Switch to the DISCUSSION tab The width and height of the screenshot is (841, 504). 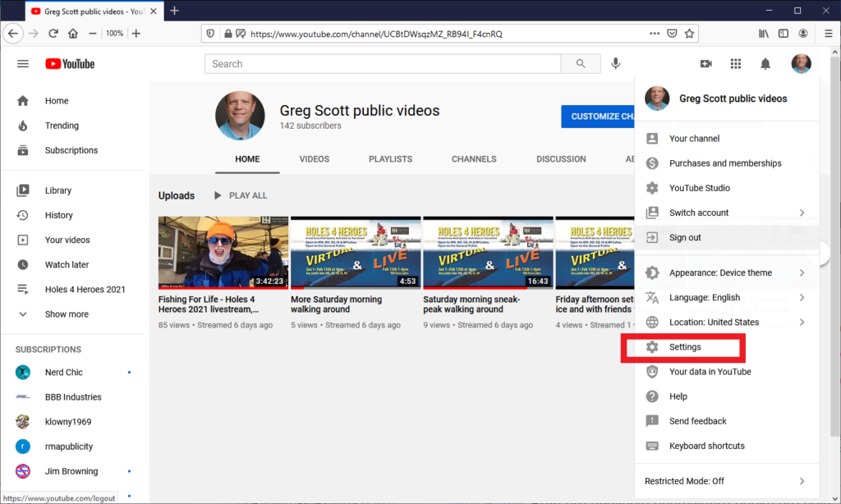[561, 159]
